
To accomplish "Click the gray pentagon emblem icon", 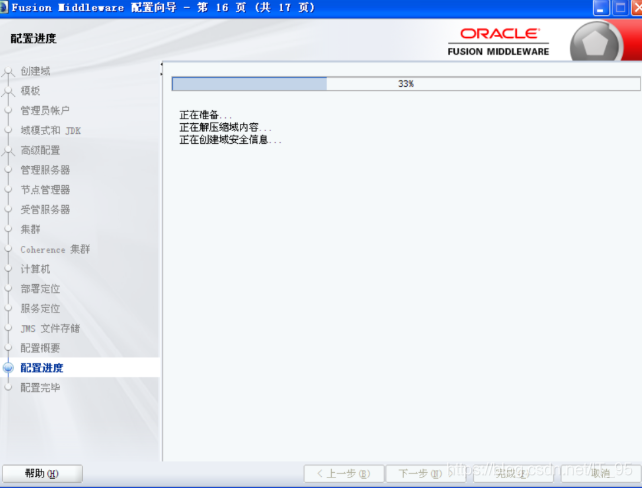I will pyautogui.click(x=596, y=43).
